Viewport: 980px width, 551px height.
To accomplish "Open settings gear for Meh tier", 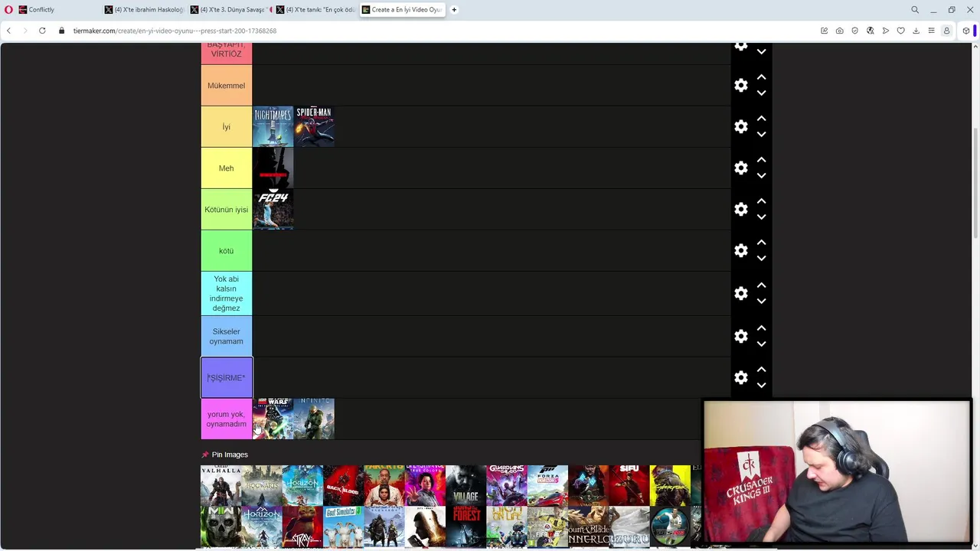I will pyautogui.click(x=740, y=168).
